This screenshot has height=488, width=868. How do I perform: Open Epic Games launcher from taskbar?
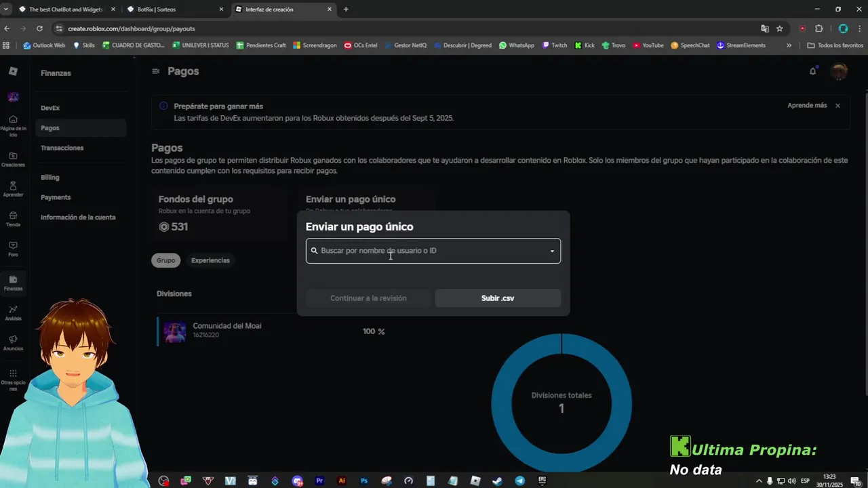coord(542,481)
